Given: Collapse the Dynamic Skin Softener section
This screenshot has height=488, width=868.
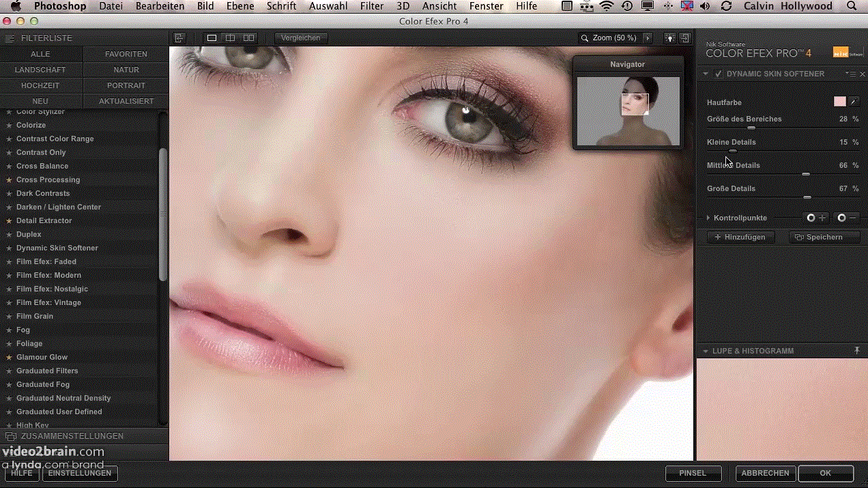Looking at the screenshot, I should click(x=706, y=74).
